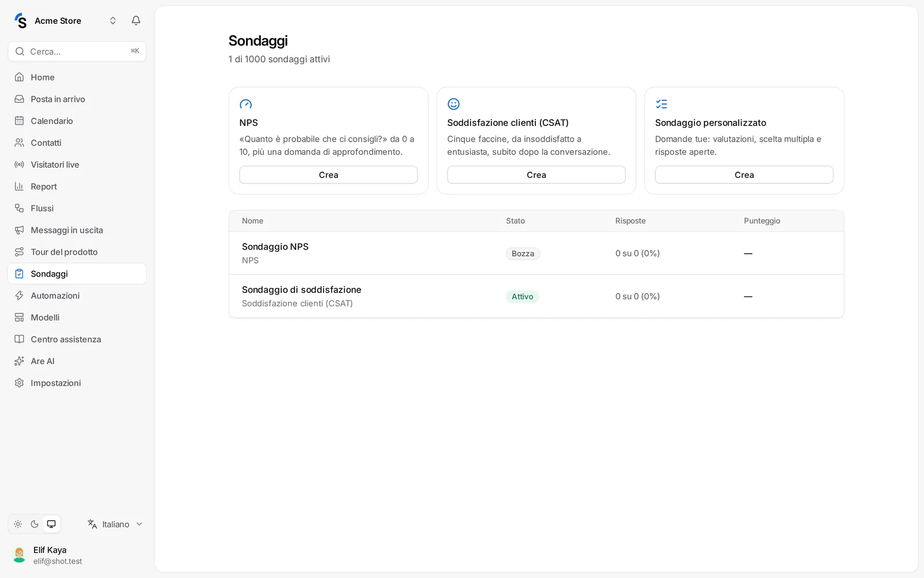Switch to light theme sun icon
The height and width of the screenshot is (578, 924).
pos(18,524)
